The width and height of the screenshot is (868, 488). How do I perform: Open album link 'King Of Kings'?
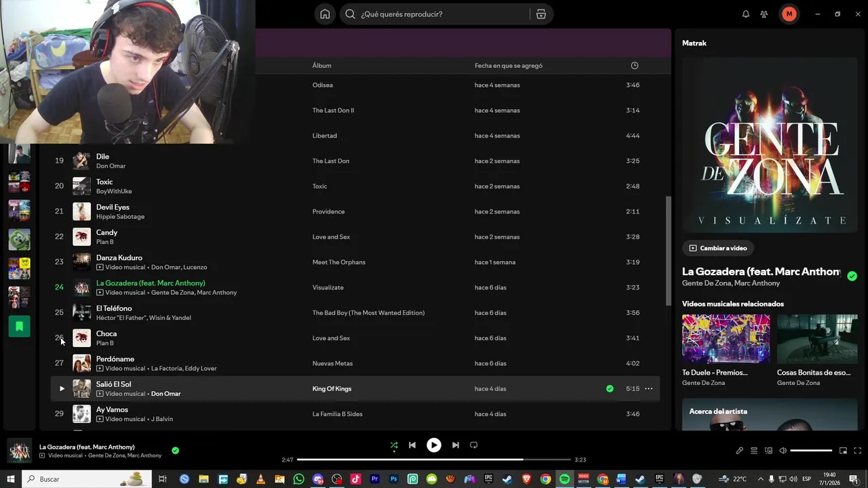[x=332, y=389]
